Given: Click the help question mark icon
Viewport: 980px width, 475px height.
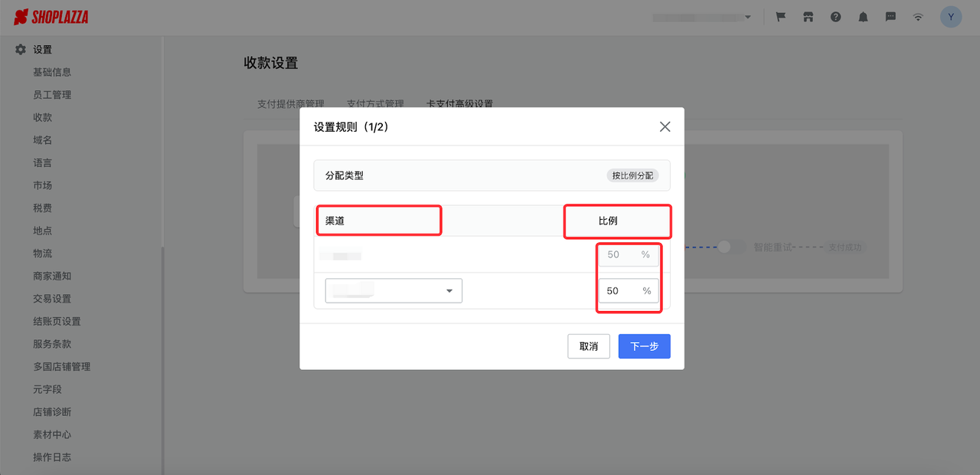Looking at the screenshot, I should [x=835, y=16].
